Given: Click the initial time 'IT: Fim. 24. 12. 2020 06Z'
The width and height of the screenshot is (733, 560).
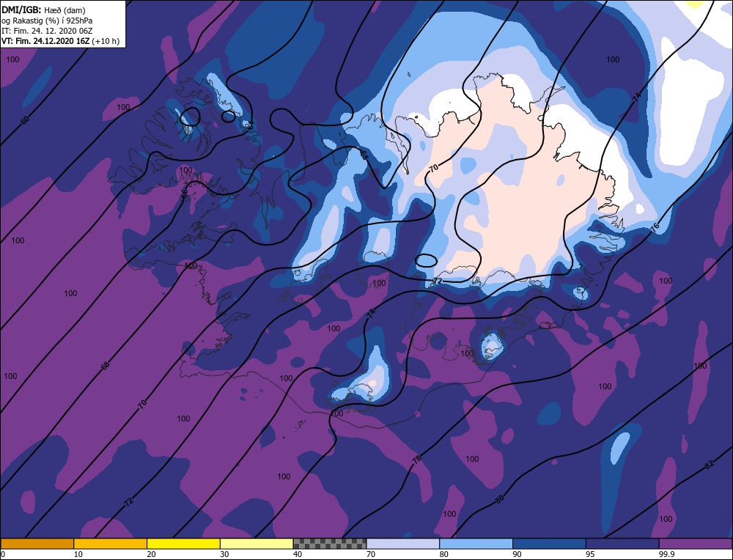Looking at the screenshot, I should point(47,31).
